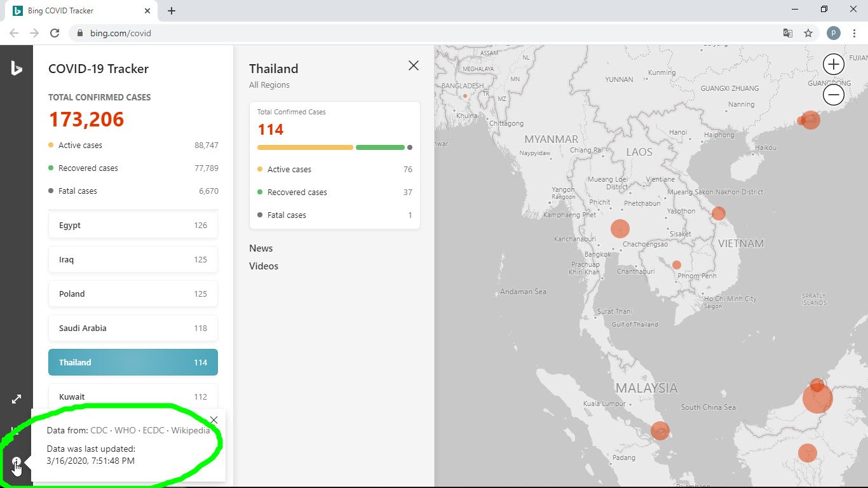Open the Videos section for Thailand

(264, 266)
